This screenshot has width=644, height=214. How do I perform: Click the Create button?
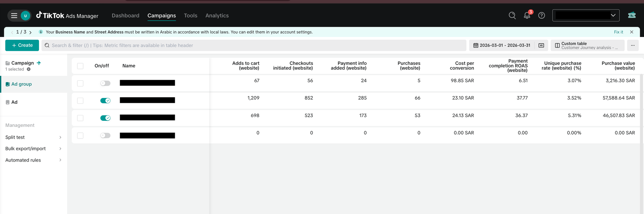[x=22, y=45]
